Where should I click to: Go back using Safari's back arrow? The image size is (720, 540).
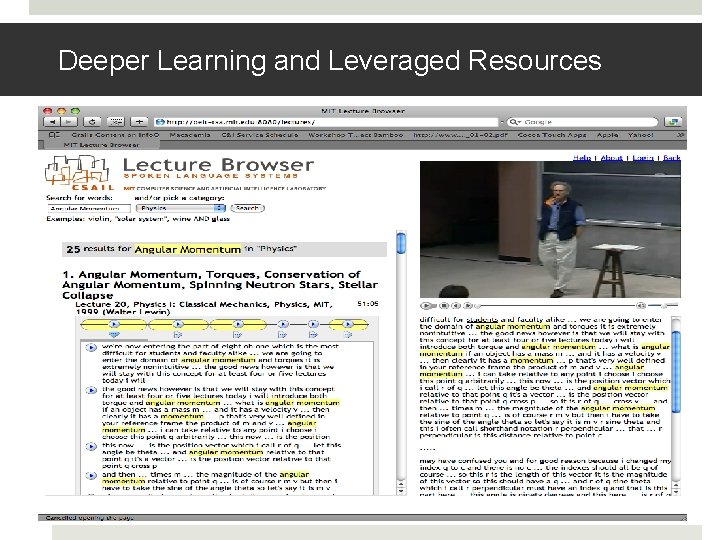click(52, 122)
